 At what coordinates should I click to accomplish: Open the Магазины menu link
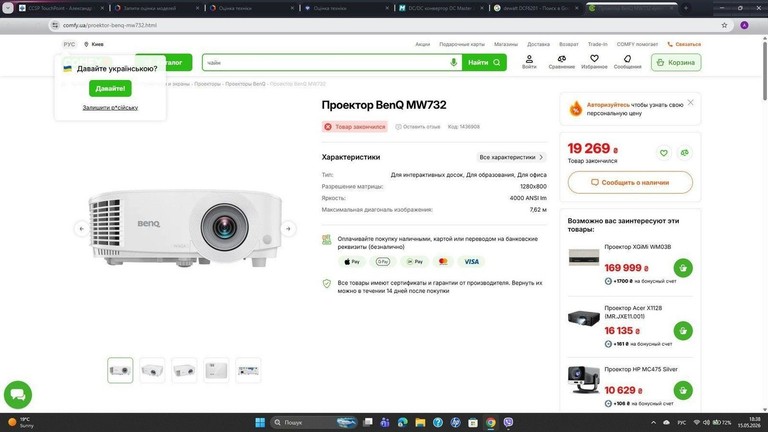point(506,44)
